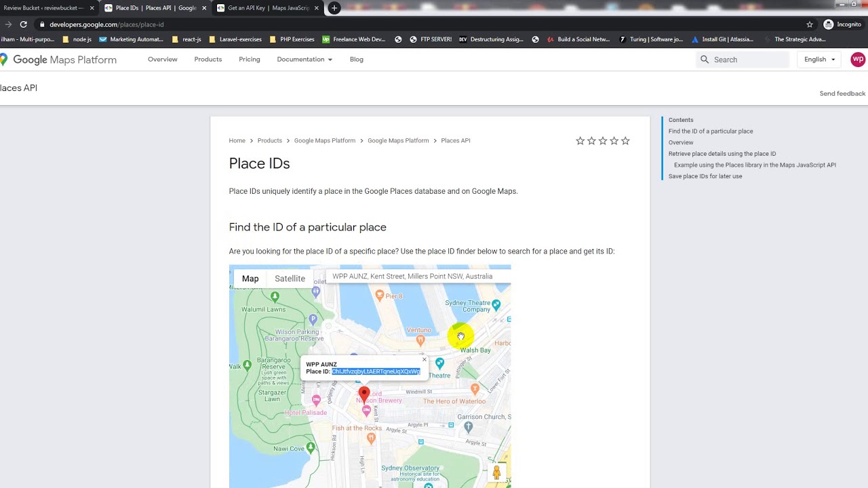Screen dimensions: 868x488
Task: Click the Google Maps Platform logo
Action: [x=58, y=60]
